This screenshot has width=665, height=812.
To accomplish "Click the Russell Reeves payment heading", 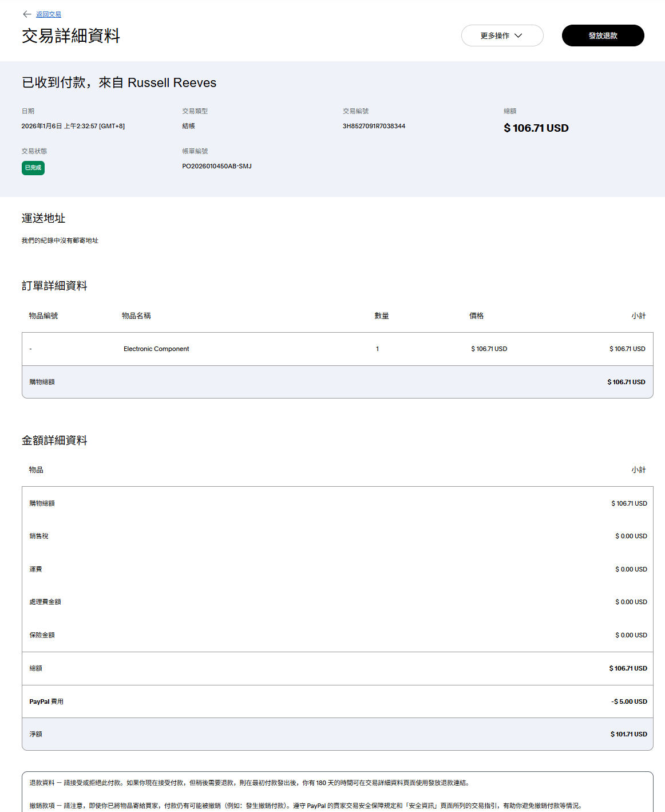I will [x=119, y=82].
